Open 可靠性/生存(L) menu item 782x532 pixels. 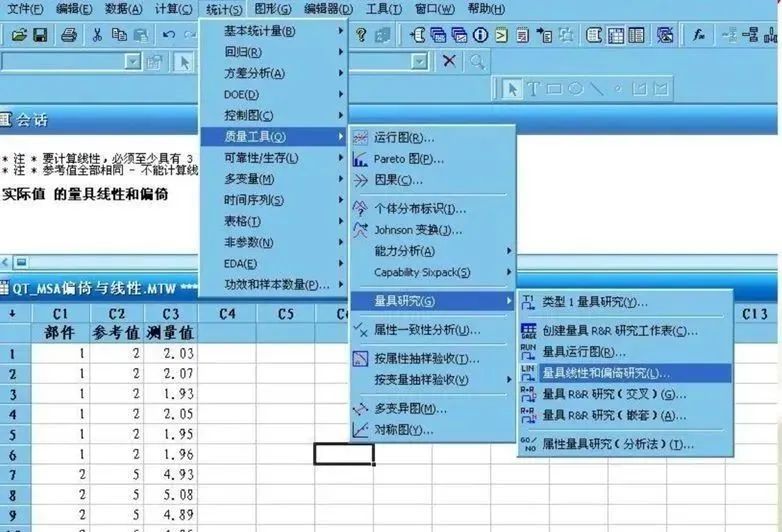click(x=274, y=158)
